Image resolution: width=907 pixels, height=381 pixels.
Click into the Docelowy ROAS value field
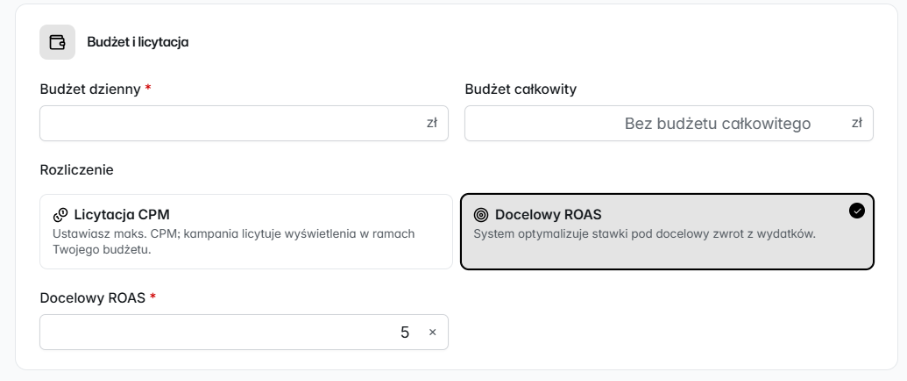[x=244, y=332]
